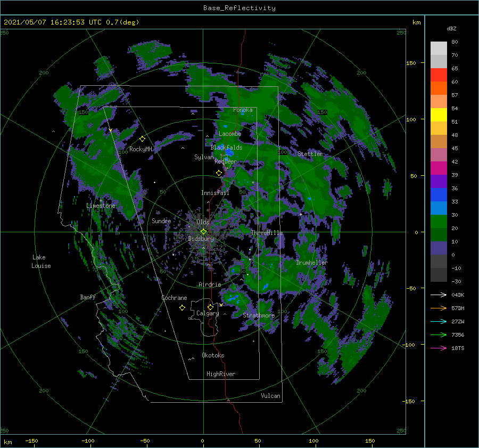Click the 18TS legend label

tap(458, 348)
